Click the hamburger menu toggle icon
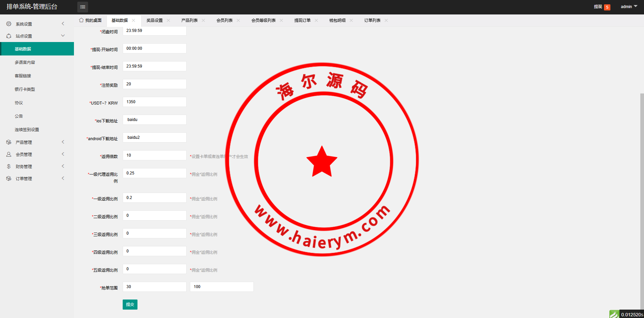 [x=82, y=7]
